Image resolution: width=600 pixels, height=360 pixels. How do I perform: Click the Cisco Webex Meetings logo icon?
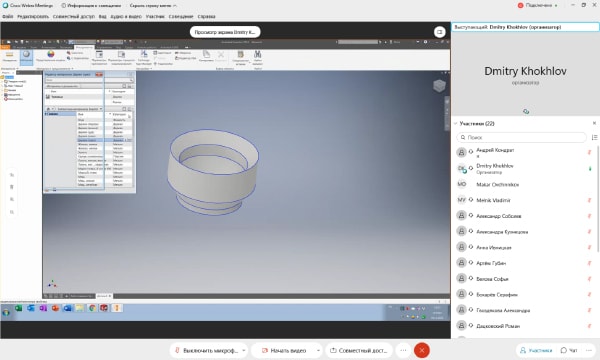[5, 5]
